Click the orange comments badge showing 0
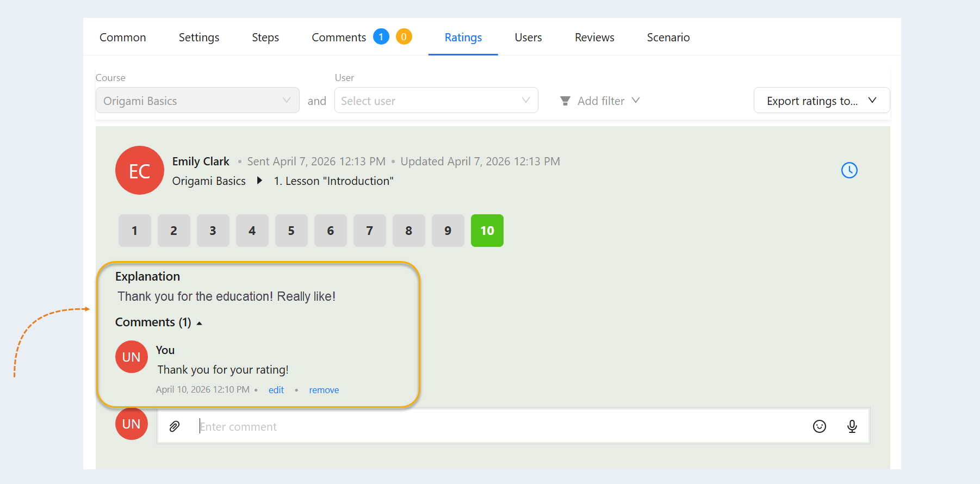Viewport: 980px width, 484px height. pos(404,37)
